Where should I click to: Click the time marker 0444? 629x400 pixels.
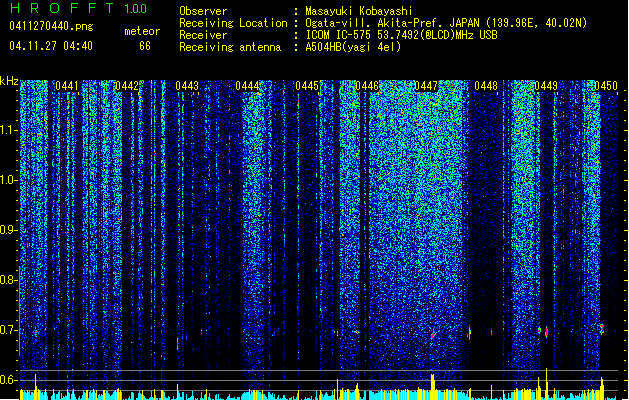pyautogui.click(x=247, y=86)
